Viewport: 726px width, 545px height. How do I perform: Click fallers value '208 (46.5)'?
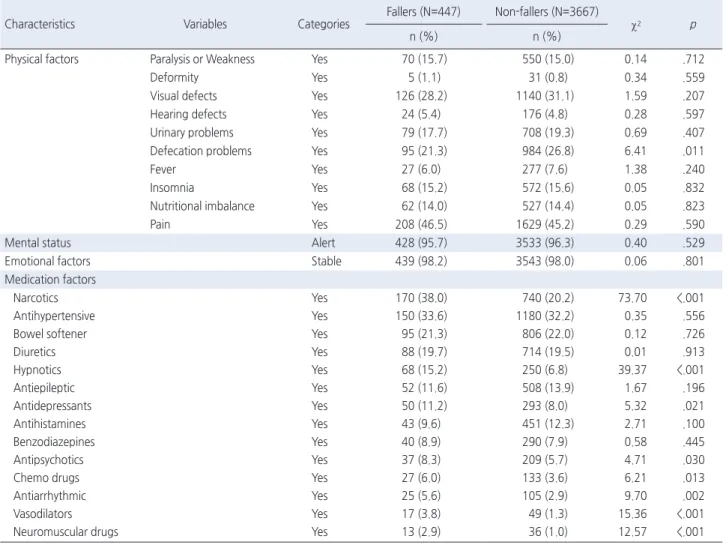point(421,225)
